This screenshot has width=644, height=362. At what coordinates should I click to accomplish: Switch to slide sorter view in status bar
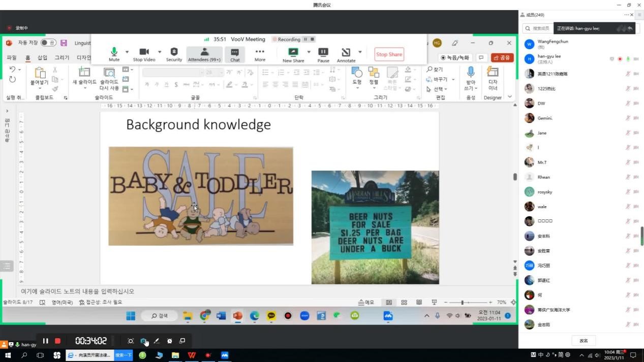click(x=404, y=303)
